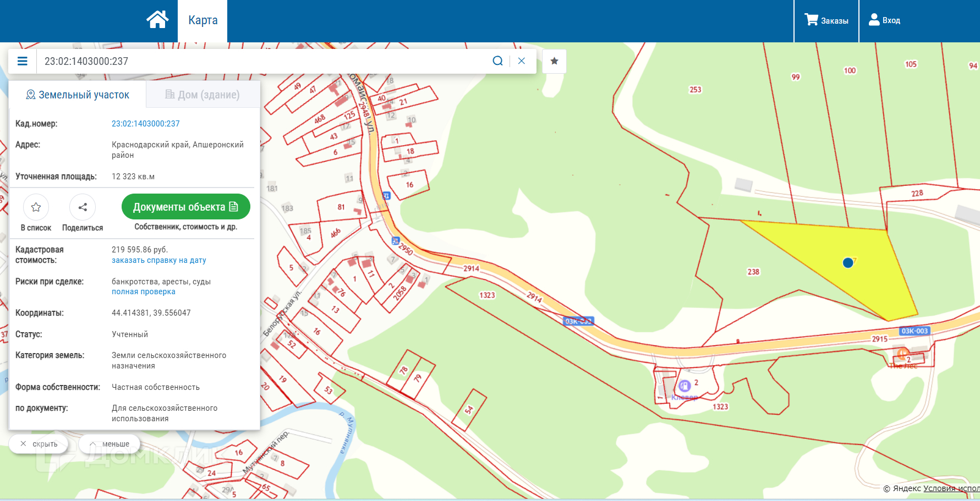Open the hamburger menu in search bar
Screen dimensions: 980x501
pyautogui.click(x=23, y=61)
